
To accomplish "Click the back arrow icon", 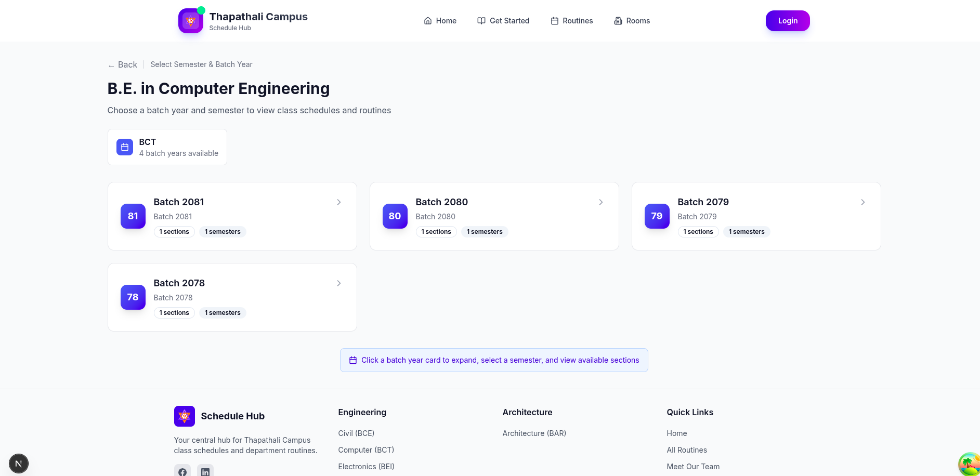I will tap(111, 65).
